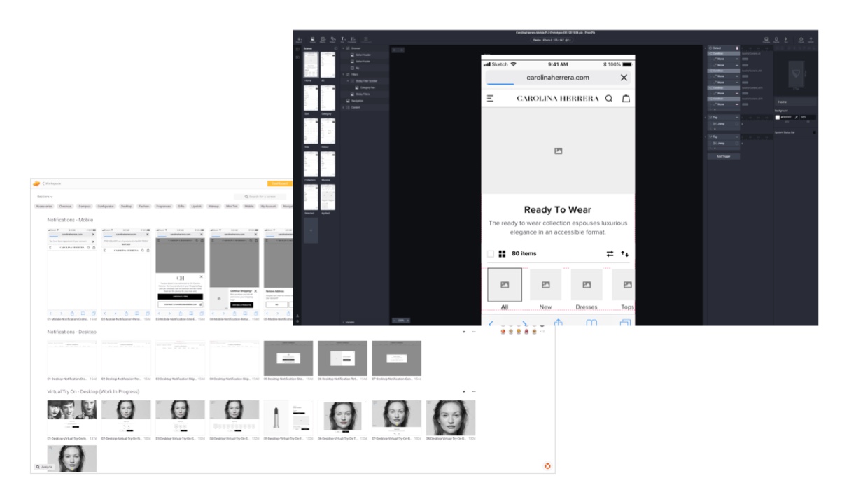Toggle the System Status Bar switch
Image resolution: width=849 pixels, height=504 pixels.
[x=814, y=132]
